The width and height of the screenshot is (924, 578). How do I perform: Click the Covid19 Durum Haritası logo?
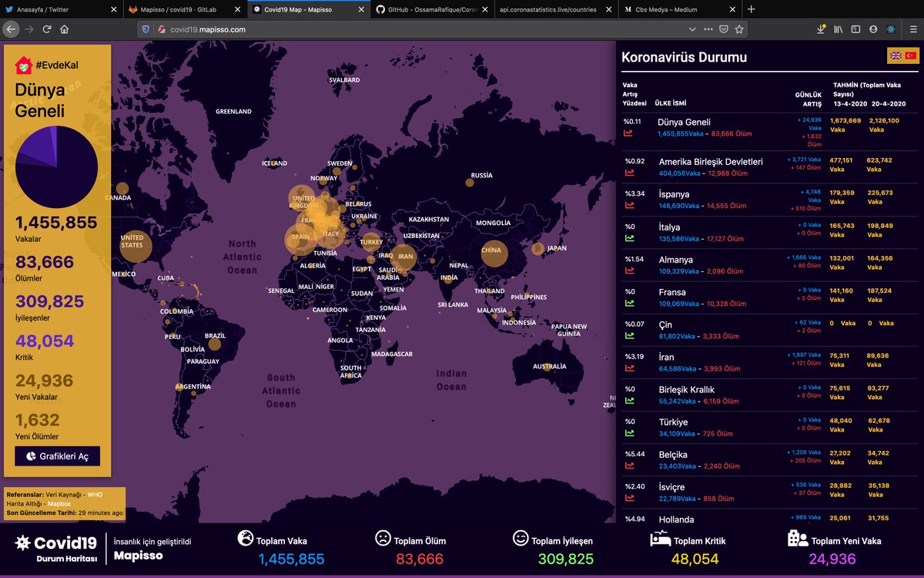tap(56, 548)
